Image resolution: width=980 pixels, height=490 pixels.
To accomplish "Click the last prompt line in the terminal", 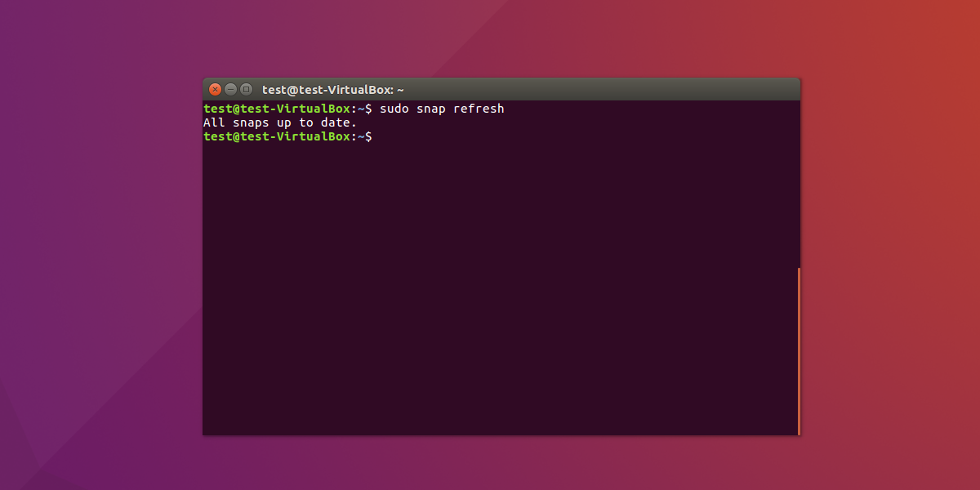I will point(287,136).
